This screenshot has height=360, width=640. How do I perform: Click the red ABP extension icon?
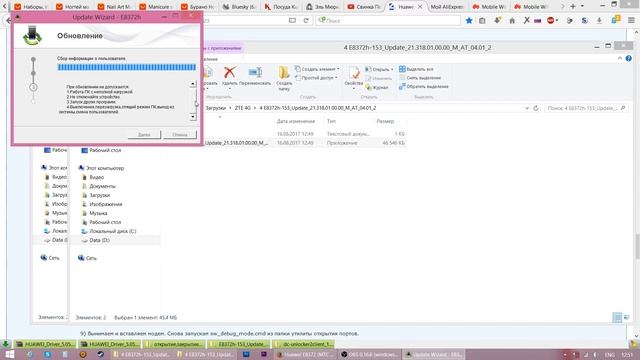pyautogui.click(x=551, y=20)
